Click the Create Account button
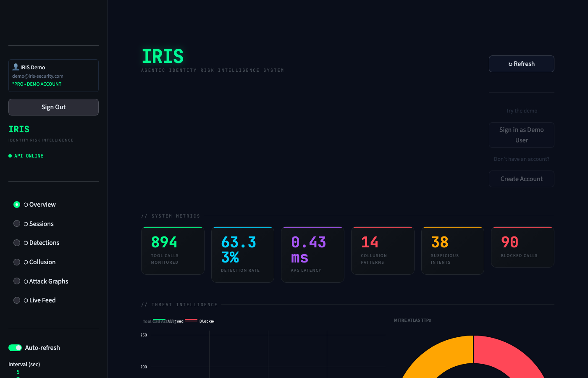The width and height of the screenshot is (588, 378). point(521,179)
